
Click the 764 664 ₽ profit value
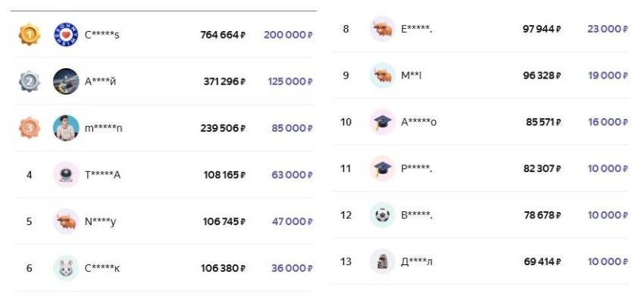click(223, 35)
